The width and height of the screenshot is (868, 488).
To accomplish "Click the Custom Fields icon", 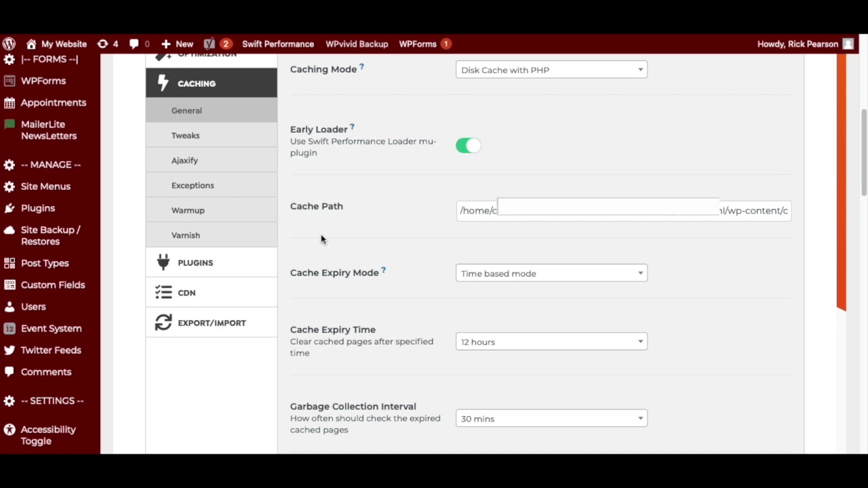I will 9,285.
